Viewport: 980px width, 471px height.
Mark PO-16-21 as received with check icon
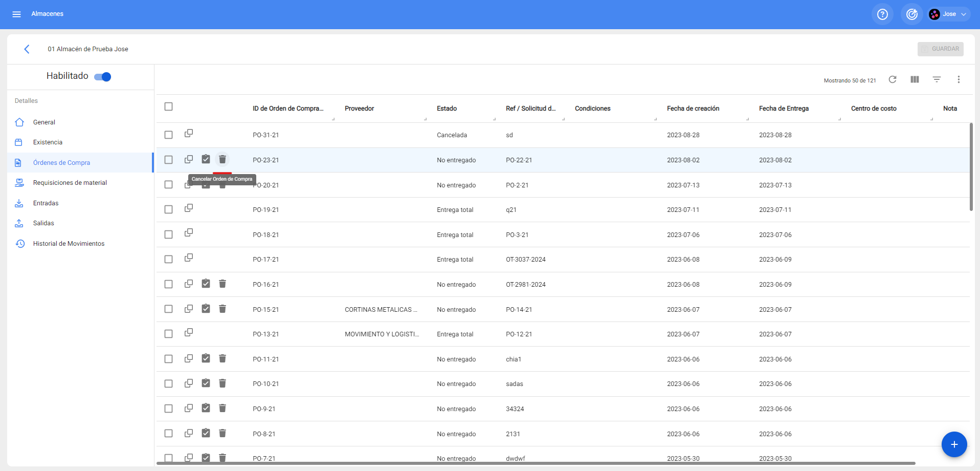tap(206, 284)
